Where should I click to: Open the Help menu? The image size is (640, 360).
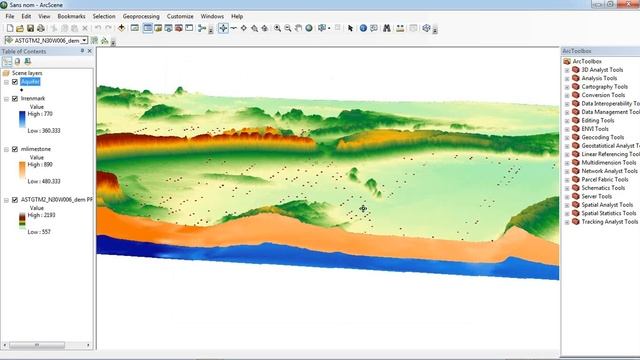point(237,16)
